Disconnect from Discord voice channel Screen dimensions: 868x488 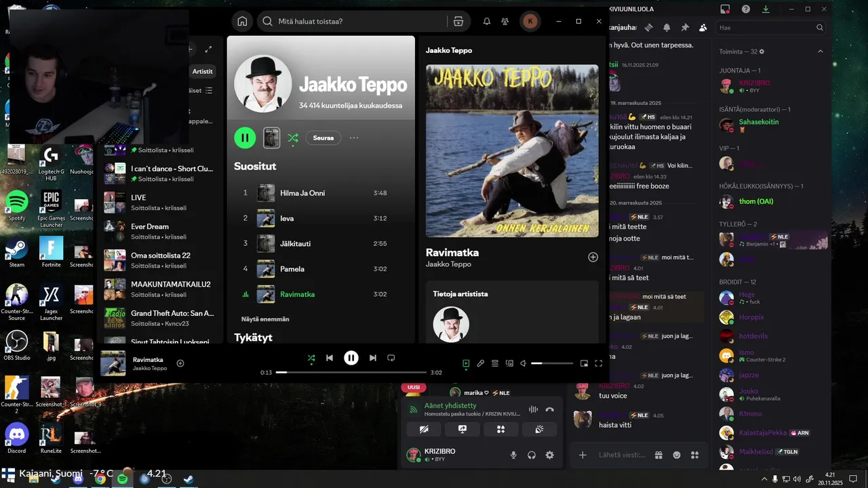[550, 409]
